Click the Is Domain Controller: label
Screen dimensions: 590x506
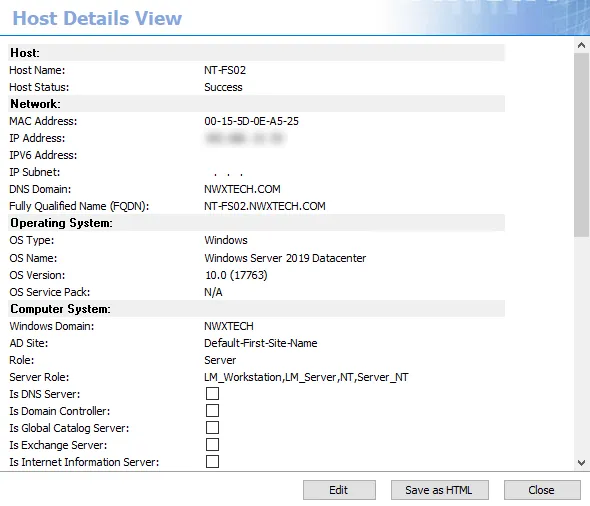(x=60, y=411)
